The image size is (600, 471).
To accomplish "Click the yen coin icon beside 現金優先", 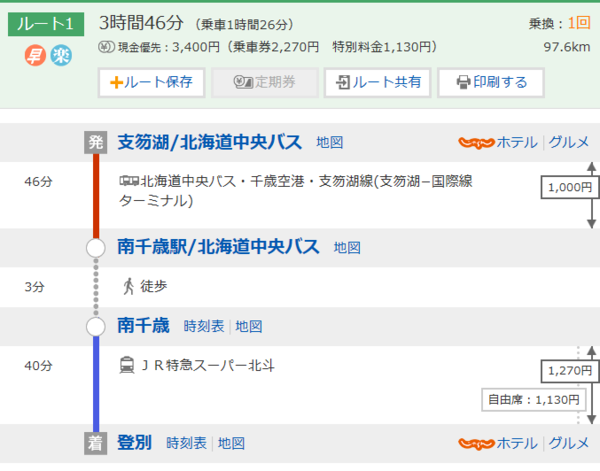I will tap(105, 47).
